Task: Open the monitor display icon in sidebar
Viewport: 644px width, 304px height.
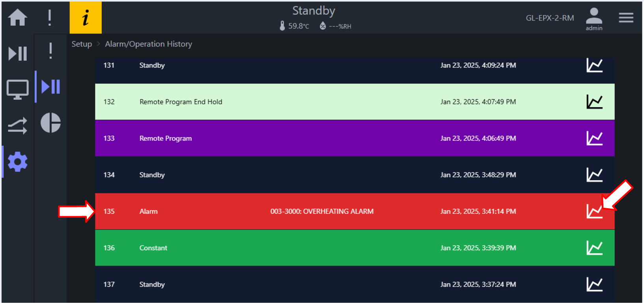Action: pyautogui.click(x=18, y=90)
